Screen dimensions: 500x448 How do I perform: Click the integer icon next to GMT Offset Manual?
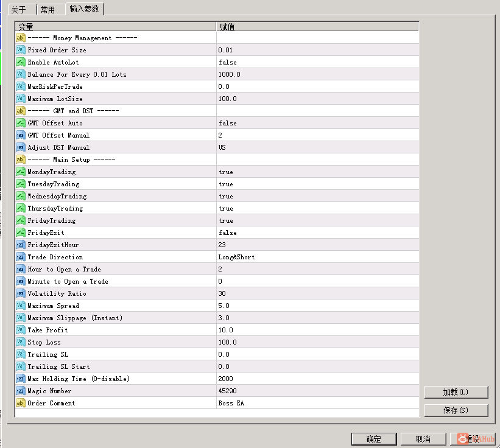(21, 135)
